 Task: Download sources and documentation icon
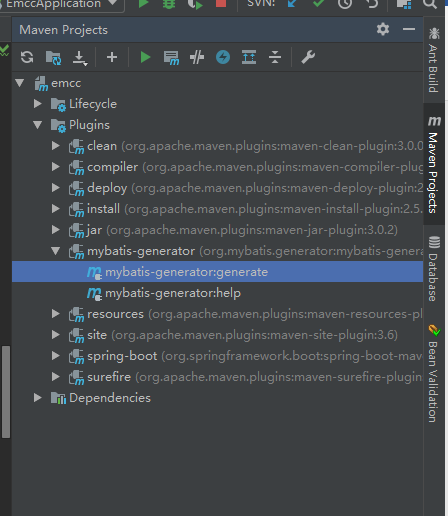(x=80, y=58)
